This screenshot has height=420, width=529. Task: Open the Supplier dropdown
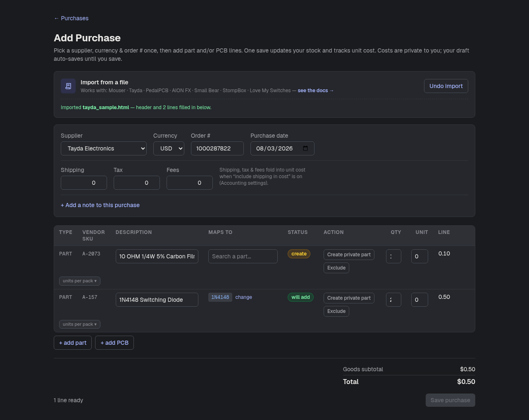104,148
